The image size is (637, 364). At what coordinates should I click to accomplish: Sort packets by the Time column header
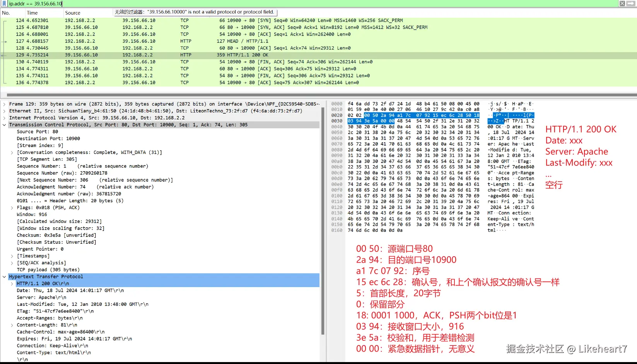click(x=32, y=13)
